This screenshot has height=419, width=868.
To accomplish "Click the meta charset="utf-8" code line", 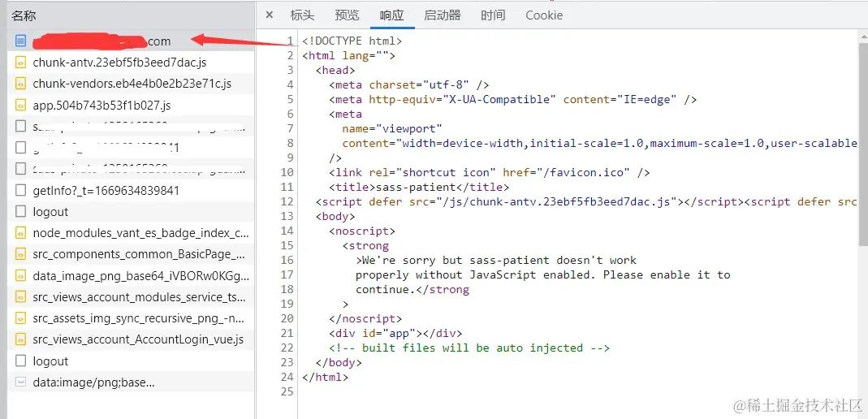I will point(409,84).
